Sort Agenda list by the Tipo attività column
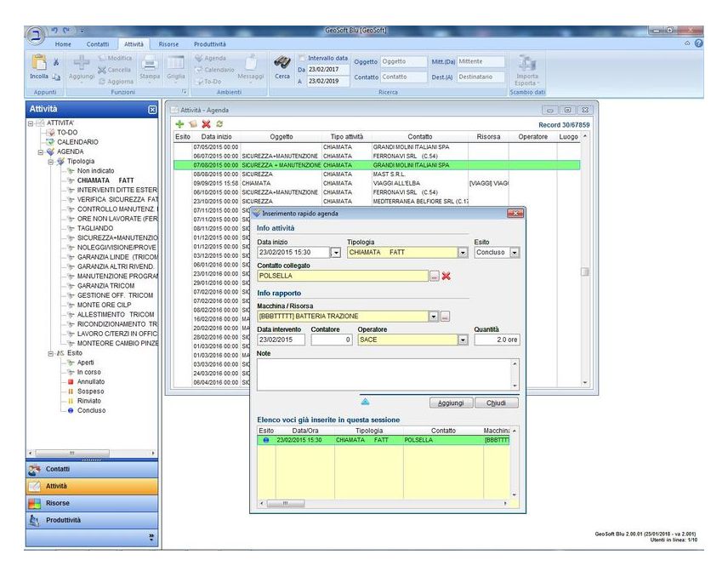The height and width of the screenshot is (577, 728). click(347, 136)
